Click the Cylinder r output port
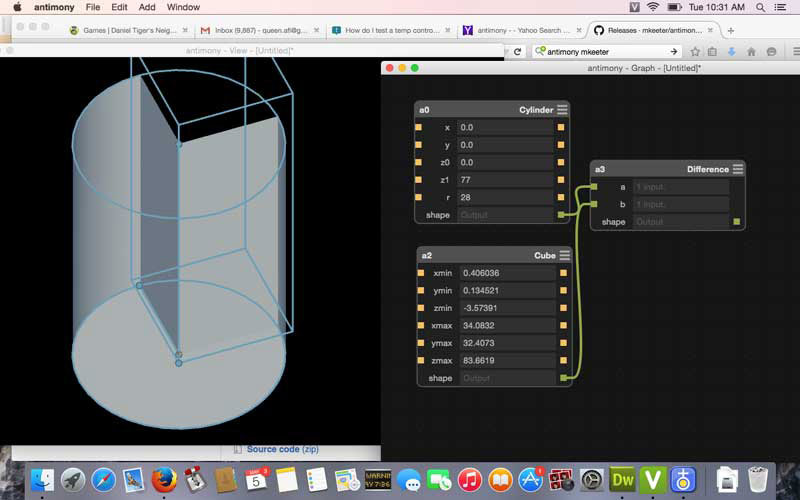The image size is (800, 500). pyautogui.click(x=561, y=197)
